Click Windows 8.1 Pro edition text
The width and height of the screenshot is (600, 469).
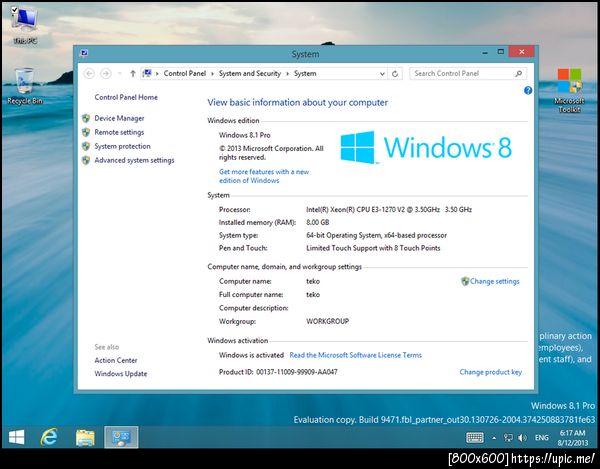click(245, 135)
